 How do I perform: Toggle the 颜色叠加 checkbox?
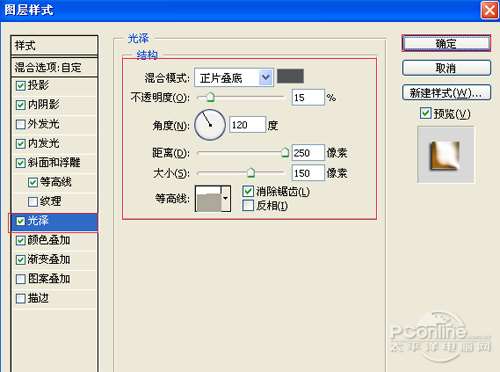21,240
